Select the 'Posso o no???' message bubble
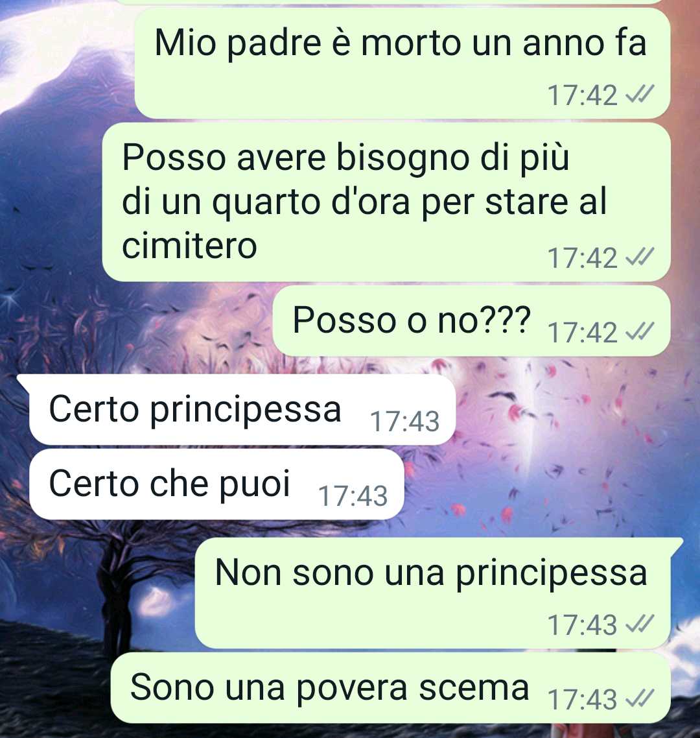Image resolution: width=700 pixels, height=738 pixels. (471, 321)
